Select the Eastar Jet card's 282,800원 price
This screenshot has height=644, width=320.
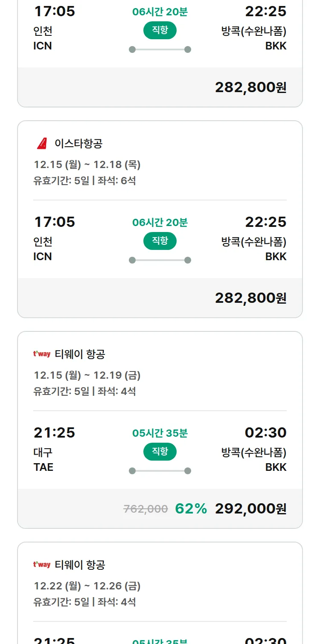tap(250, 298)
